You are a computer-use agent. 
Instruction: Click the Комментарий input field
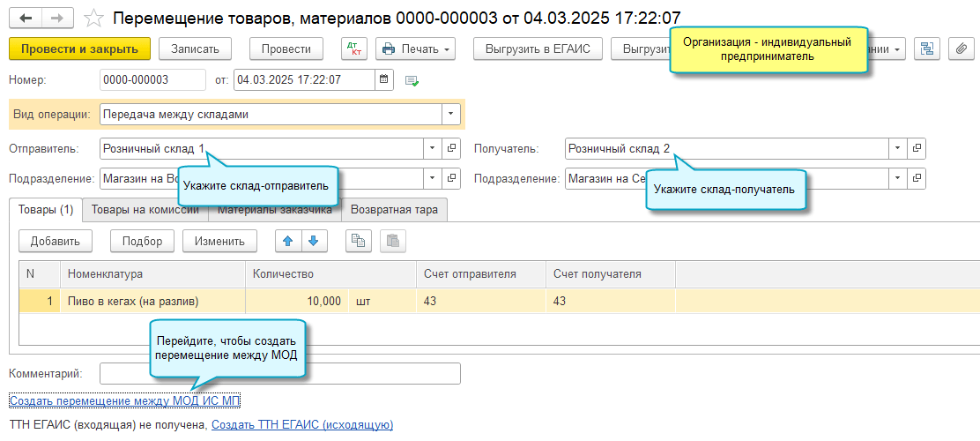pyautogui.click(x=280, y=373)
